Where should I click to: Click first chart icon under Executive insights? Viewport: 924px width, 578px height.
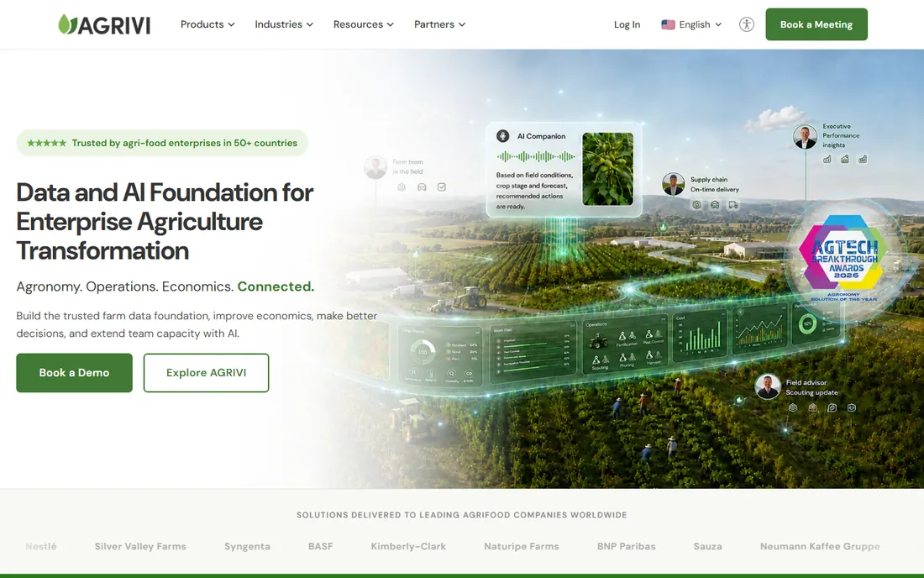827,159
